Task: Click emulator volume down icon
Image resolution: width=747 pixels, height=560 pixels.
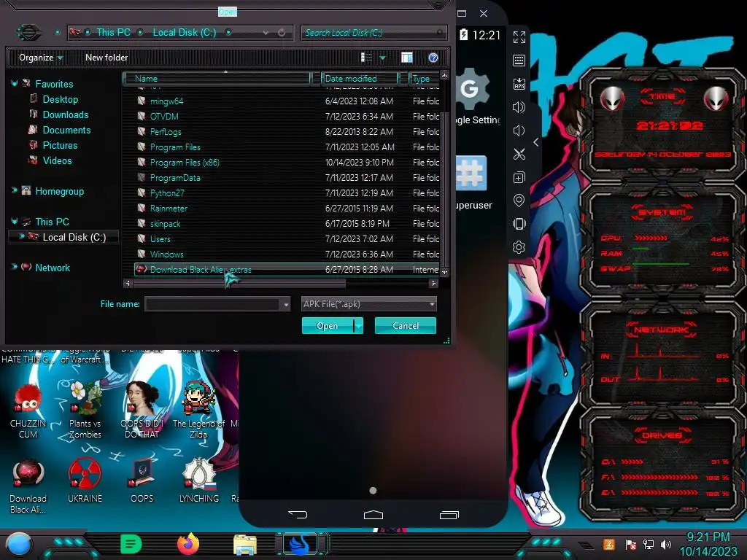Action: tap(519, 131)
